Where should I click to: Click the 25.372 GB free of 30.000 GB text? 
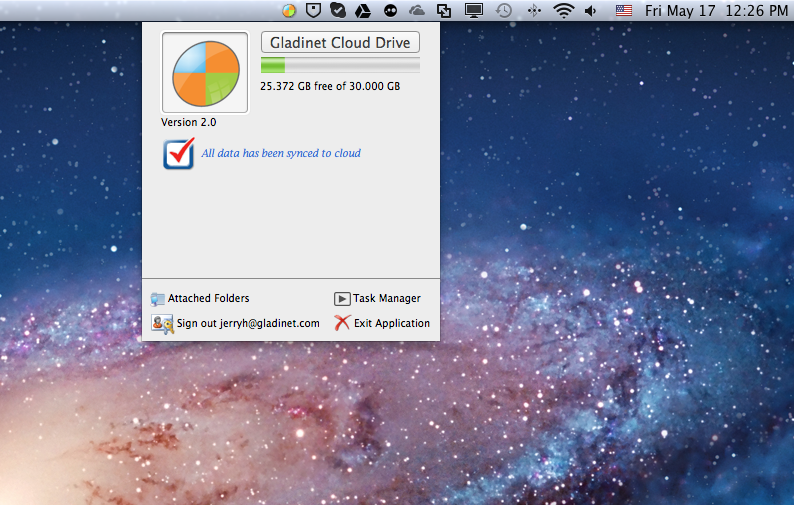point(330,86)
